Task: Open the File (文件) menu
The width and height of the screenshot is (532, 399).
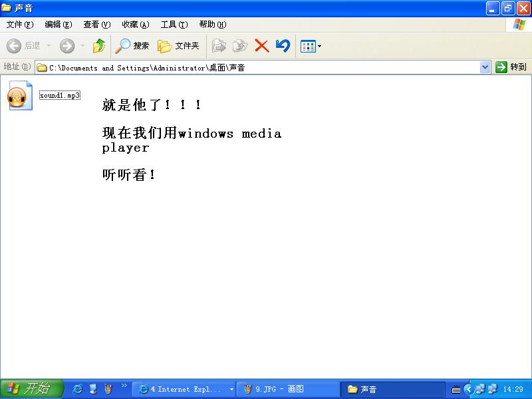Action: 20,25
